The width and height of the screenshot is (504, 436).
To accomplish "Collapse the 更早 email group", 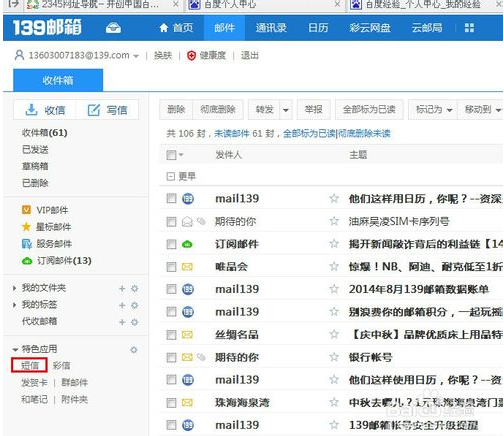I will [171, 176].
